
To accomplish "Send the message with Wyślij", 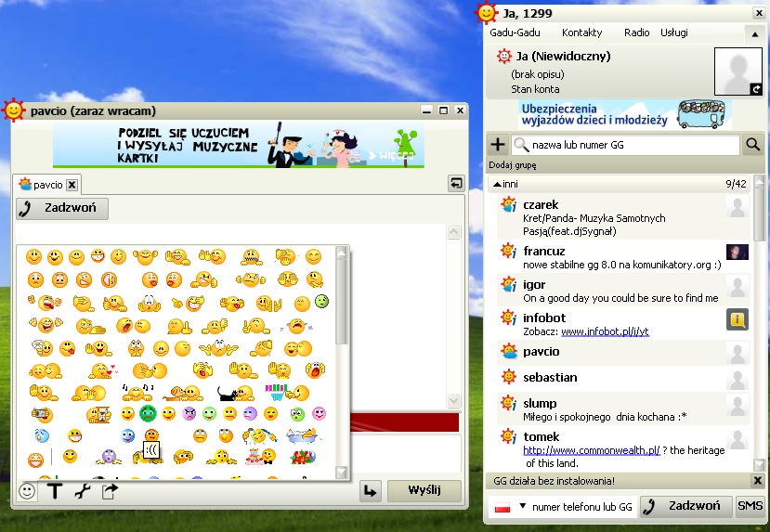I will [x=424, y=490].
